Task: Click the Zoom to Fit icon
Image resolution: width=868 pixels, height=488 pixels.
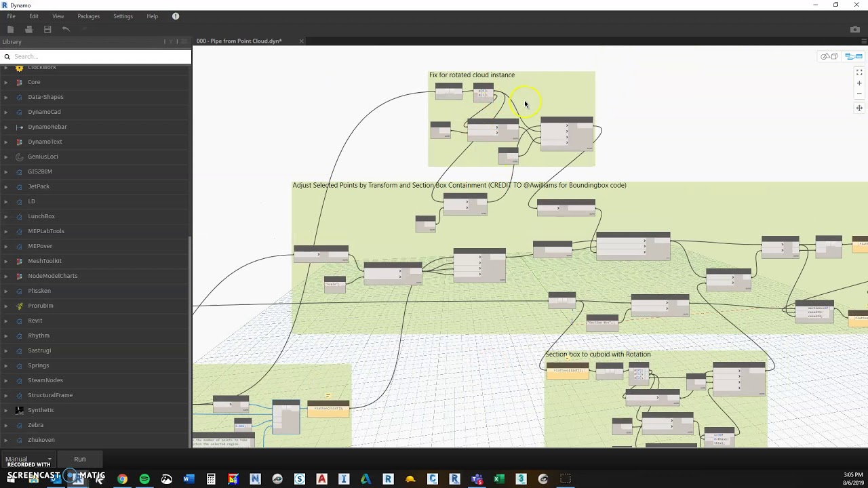Action: coord(859,73)
